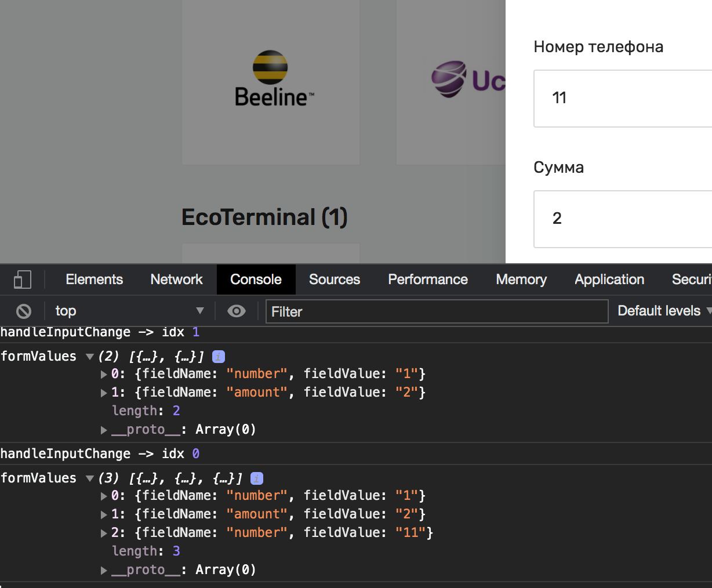Screen dimensions: 712x588
Task: Click the Сумма label
Action: (x=558, y=168)
